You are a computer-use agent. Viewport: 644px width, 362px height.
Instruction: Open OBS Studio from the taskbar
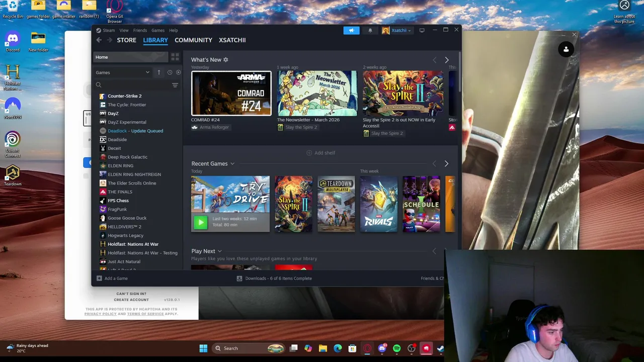pyautogui.click(x=412, y=348)
